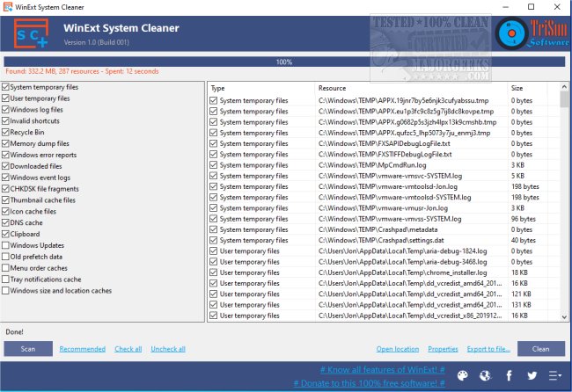The width and height of the screenshot is (572, 392).
Task: Select the vmware-vmusr-Jon.log resource row
Action: coord(383,208)
